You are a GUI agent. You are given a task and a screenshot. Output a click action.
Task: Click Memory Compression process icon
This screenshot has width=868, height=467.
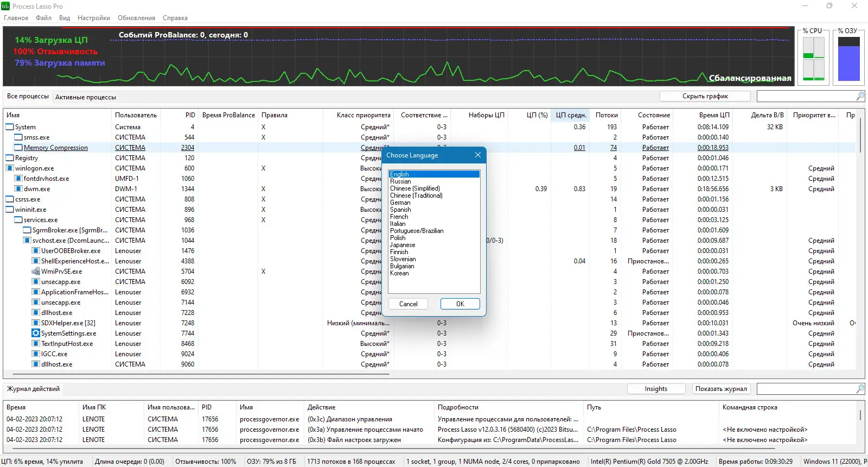point(18,148)
